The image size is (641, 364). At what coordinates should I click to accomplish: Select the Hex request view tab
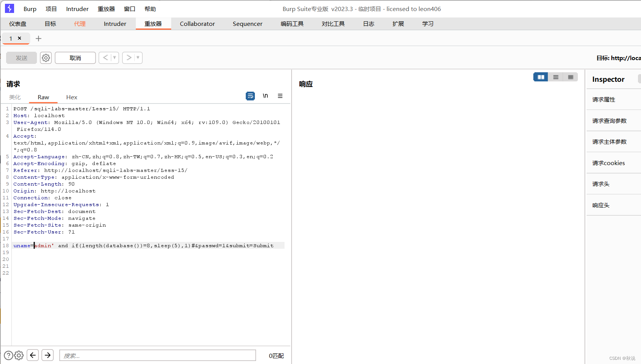[x=72, y=97]
